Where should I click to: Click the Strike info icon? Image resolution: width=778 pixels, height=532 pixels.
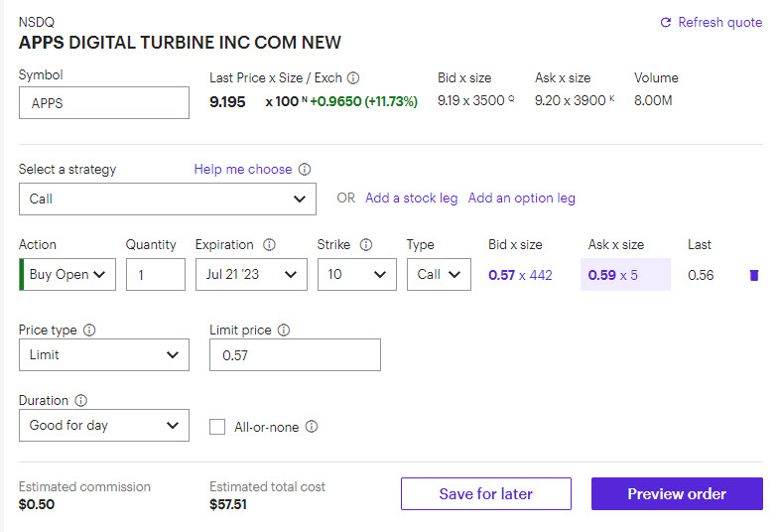[366, 245]
